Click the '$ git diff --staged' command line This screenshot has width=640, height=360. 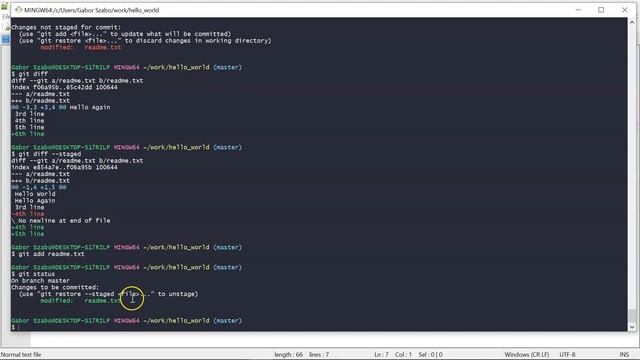(46, 154)
